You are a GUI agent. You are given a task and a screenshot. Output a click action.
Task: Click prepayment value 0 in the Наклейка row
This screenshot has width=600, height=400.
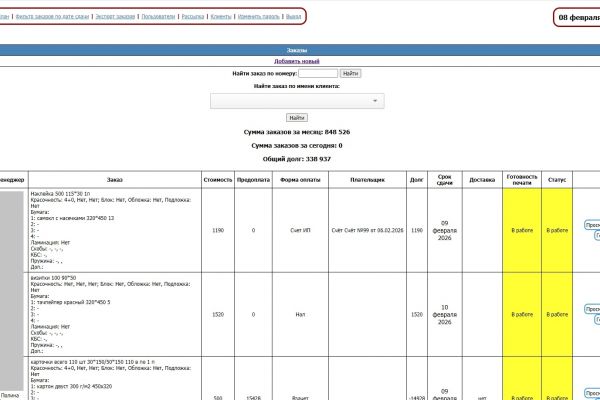(x=253, y=230)
